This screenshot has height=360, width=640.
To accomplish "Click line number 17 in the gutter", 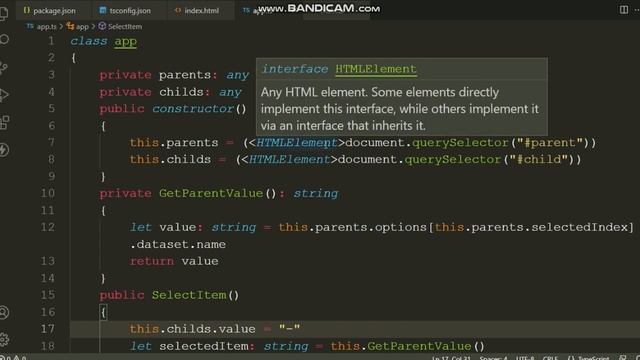I will [48, 329].
